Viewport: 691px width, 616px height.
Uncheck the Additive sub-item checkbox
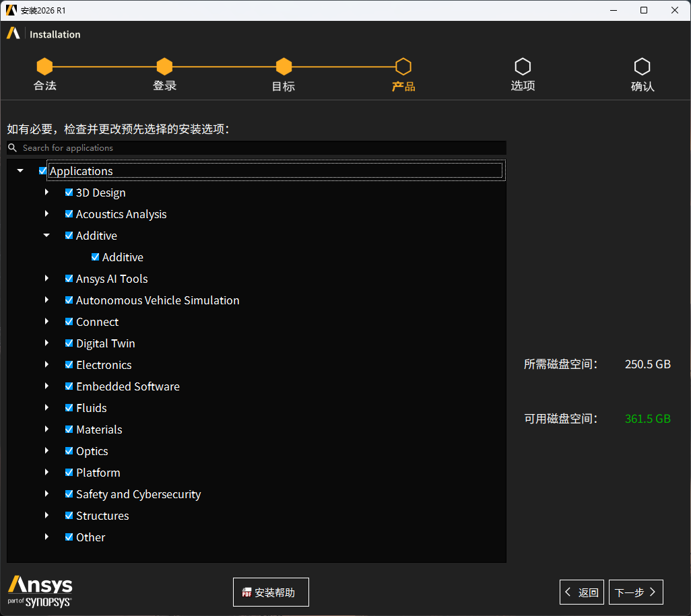pyautogui.click(x=95, y=257)
